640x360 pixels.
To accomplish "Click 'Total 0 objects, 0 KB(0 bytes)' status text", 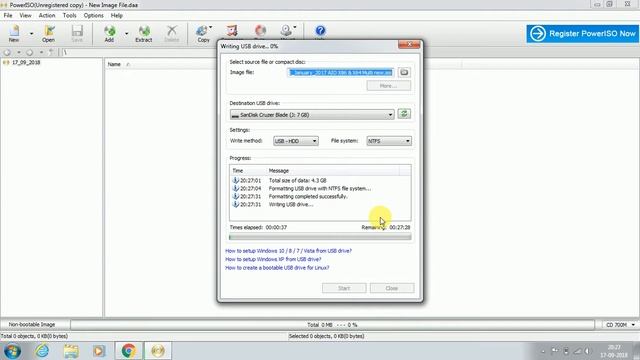I will [34, 336].
